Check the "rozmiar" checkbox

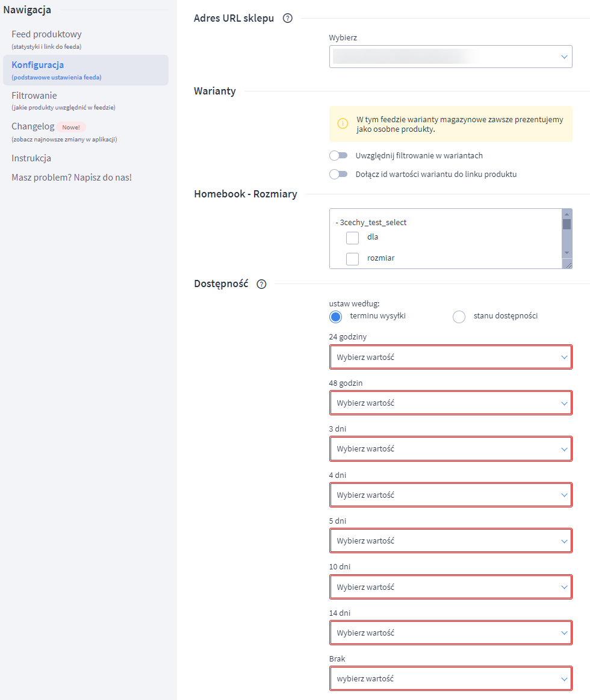coord(353,258)
